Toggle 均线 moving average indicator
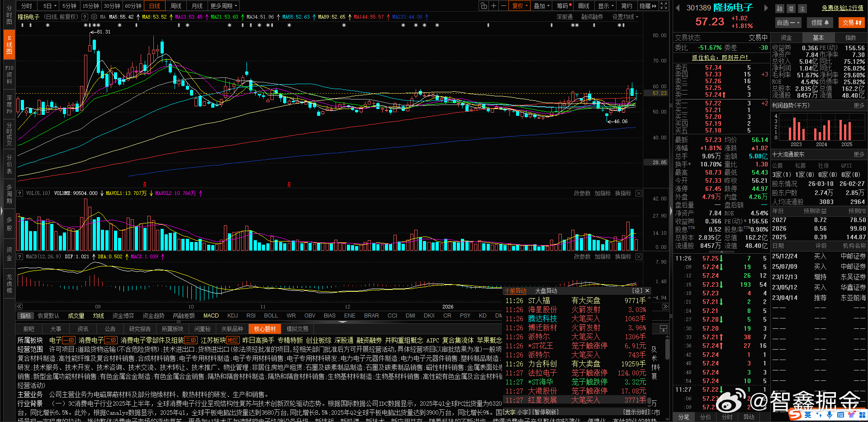 (x=99, y=316)
